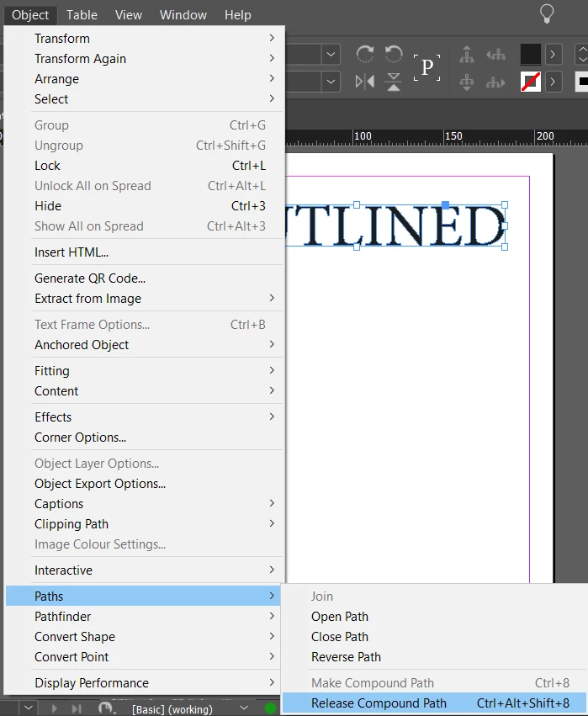Open the Help menu
This screenshot has width=588, height=716.
pos(238,14)
